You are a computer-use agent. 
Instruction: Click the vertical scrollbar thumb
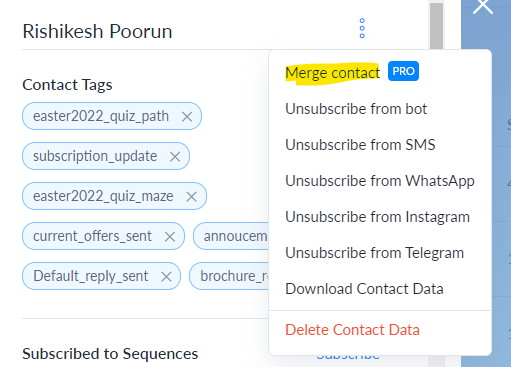[436, 25]
